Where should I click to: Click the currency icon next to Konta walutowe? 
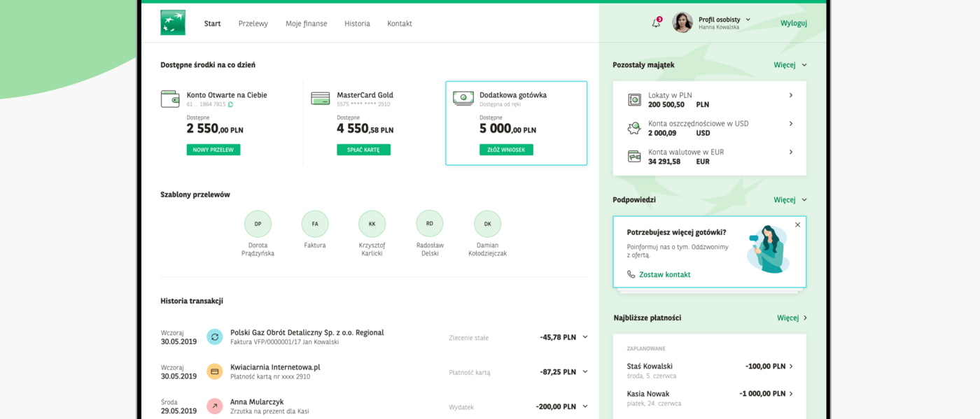point(633,156)
